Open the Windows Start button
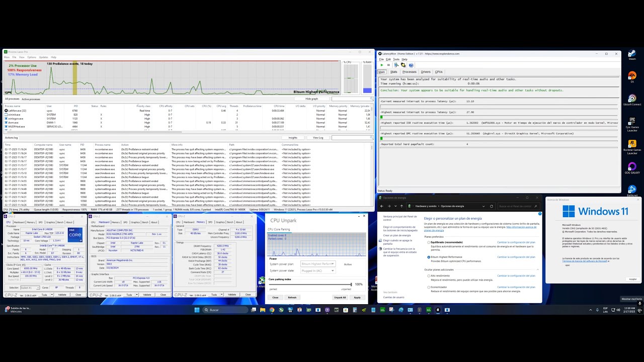The width and height of the screenshot is (644, 362). tap(197, 310)
